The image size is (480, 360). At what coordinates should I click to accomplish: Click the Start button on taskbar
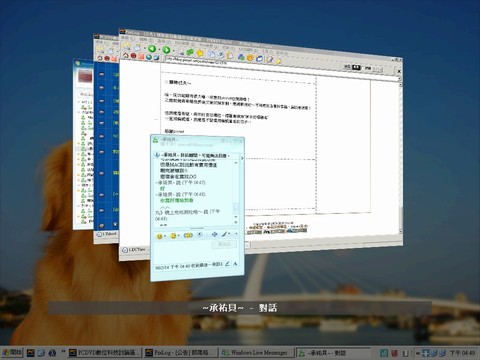12,352
